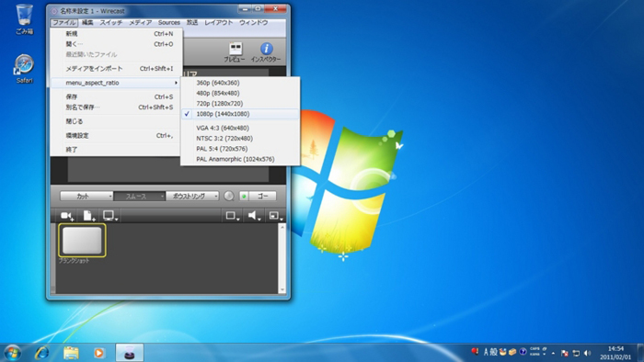
Task: Click the Action Center flag icon
Action: coord(564,353)
